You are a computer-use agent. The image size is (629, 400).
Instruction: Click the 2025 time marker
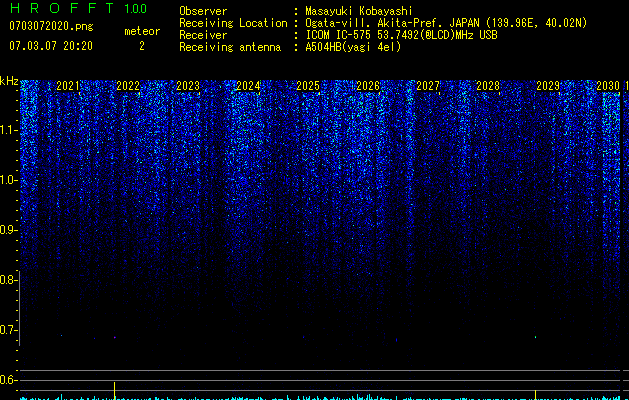pos(308,85)
